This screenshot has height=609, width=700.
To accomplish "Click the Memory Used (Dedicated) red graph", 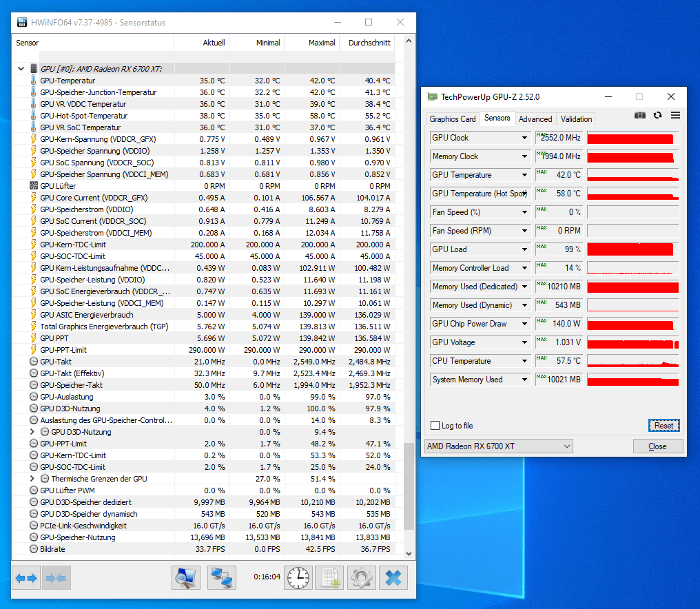I will tap(632, 287).
